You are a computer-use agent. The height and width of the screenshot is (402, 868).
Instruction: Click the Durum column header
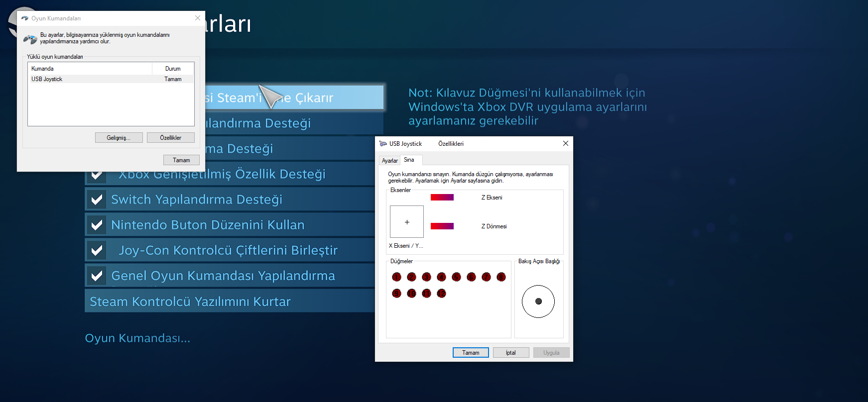[x=173, y=69]
